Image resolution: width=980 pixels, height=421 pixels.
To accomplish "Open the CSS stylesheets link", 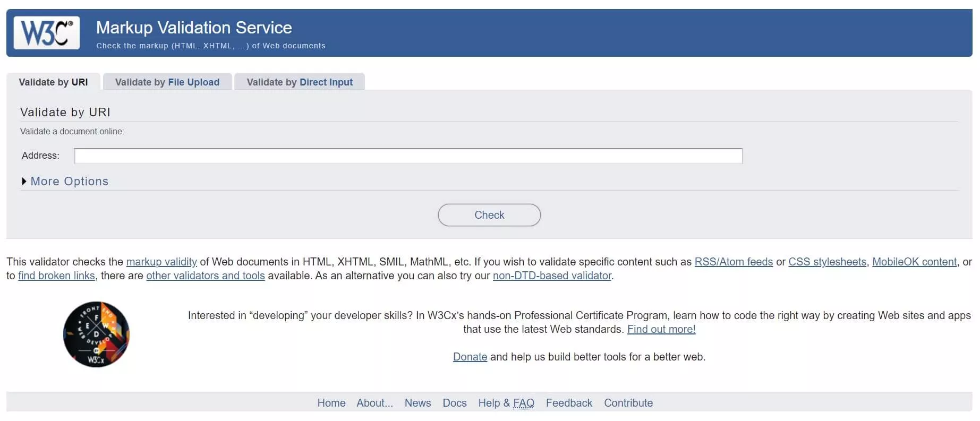I will (827, 262).
